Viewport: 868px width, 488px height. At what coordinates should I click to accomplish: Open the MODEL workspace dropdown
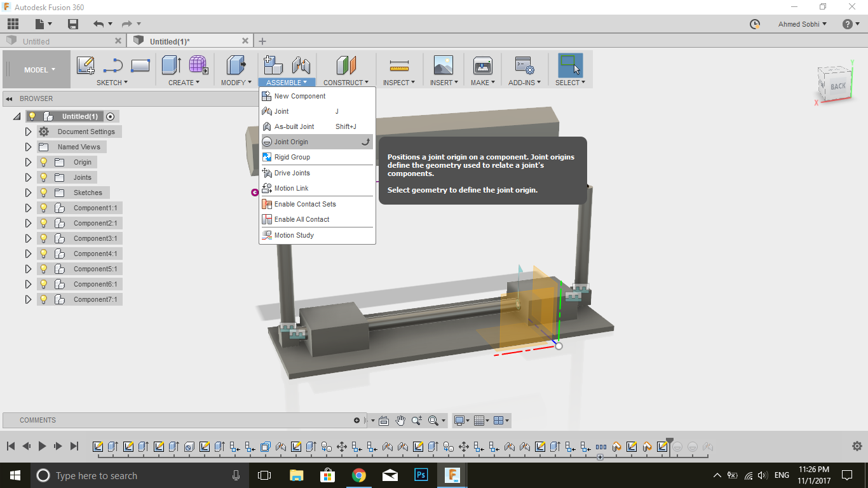click(39, 70)
